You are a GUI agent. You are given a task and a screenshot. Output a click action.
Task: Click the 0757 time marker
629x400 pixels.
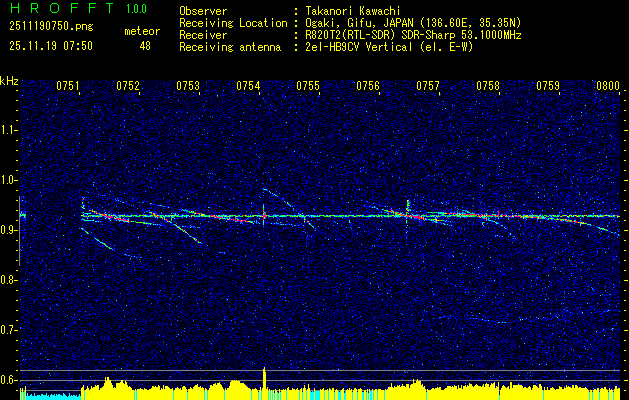(x=428, y=86)
